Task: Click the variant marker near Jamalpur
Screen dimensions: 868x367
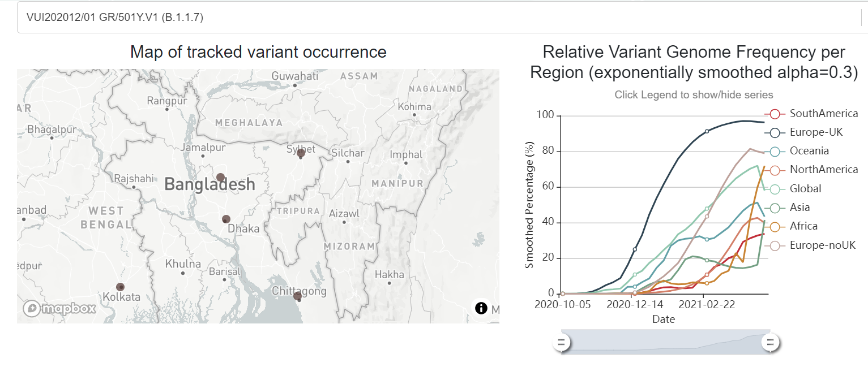Action: (x=220, y=177)
